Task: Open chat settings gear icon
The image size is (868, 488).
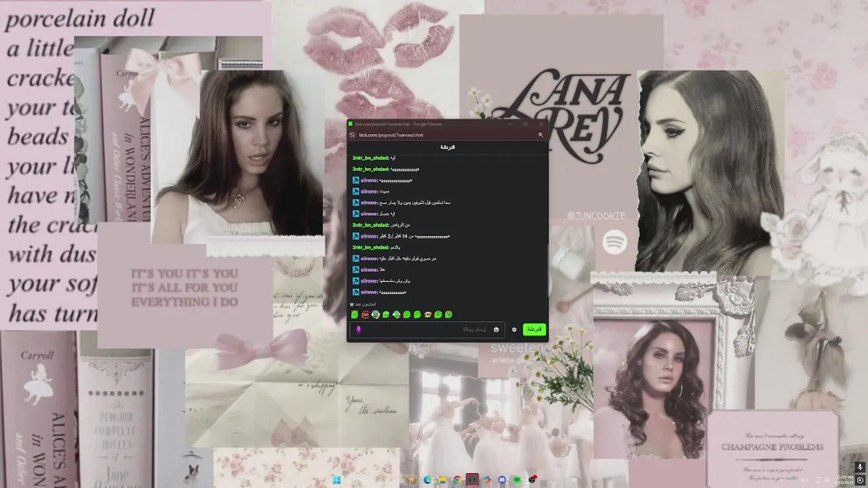Action: (514, 329)
